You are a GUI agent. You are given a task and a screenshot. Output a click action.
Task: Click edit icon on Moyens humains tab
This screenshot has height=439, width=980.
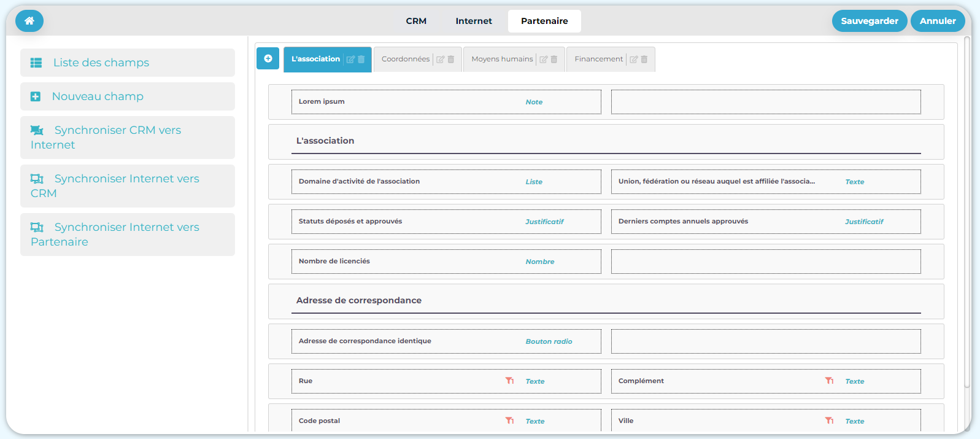(543, 60)
